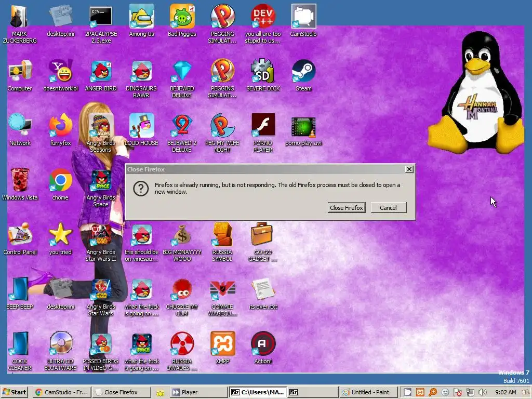Image resolution: width=532 pixels, height=399 pixels.
Task: Open the CamStudio desktop shortcut
Action: tap(303, 20)
